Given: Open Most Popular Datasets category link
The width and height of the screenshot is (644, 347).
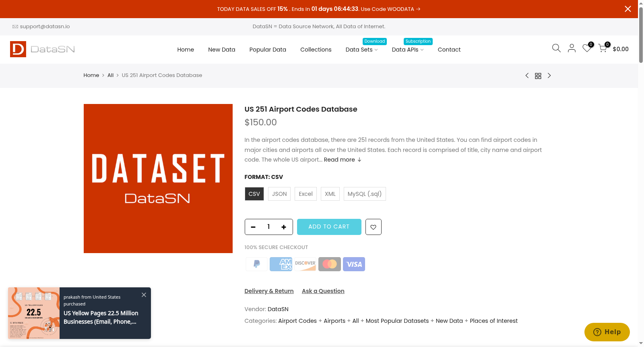Looking at the screenshot, I should click(397, 321).
